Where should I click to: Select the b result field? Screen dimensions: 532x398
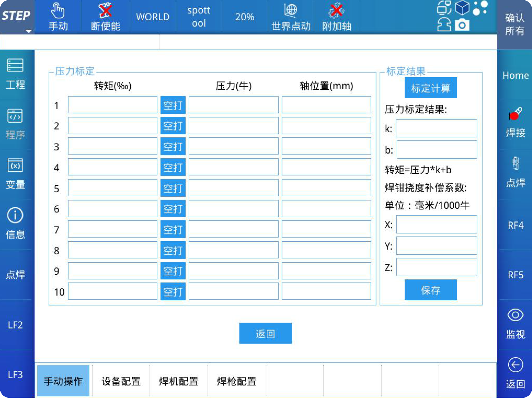437,150
